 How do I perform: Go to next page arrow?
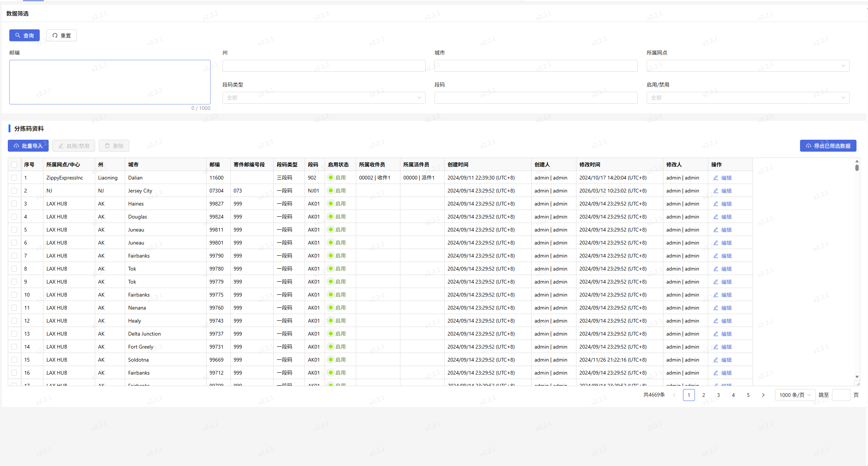[x=763, y=395]
